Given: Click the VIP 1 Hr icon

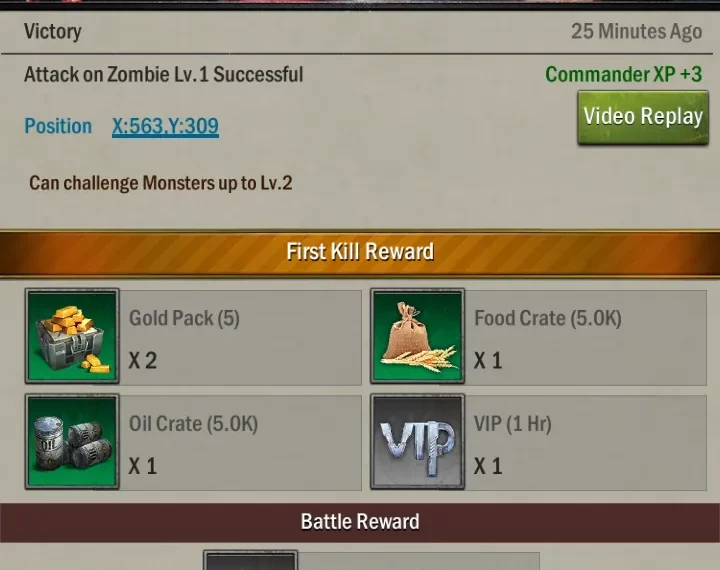Looking at the screenshot, I should click(x=417, y=441).
